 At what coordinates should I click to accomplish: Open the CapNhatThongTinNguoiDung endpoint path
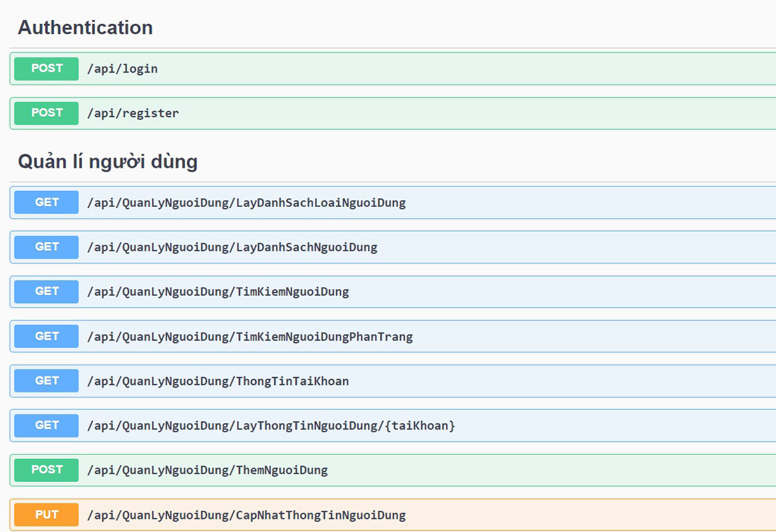pos(246,515)
